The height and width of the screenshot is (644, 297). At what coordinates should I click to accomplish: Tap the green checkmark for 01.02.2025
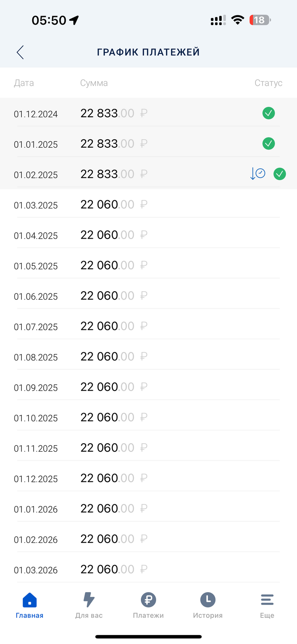(280, 174)
